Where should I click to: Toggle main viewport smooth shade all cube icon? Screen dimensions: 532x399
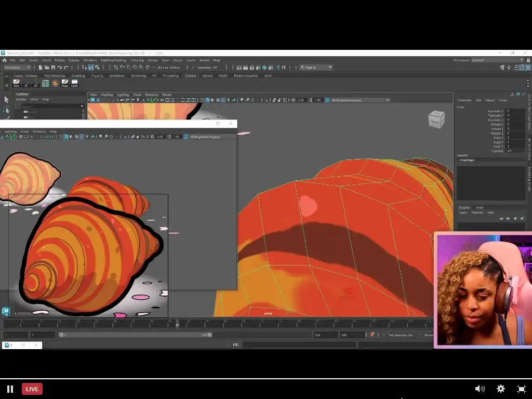coord(207,100)
